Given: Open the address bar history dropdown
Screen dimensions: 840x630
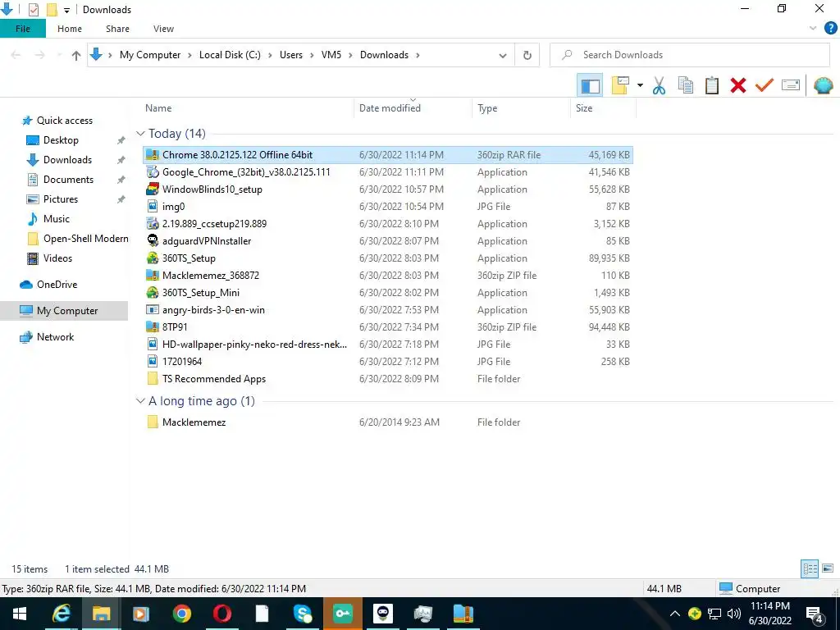Looking at the screenshot, I should [x=503, y=55].
